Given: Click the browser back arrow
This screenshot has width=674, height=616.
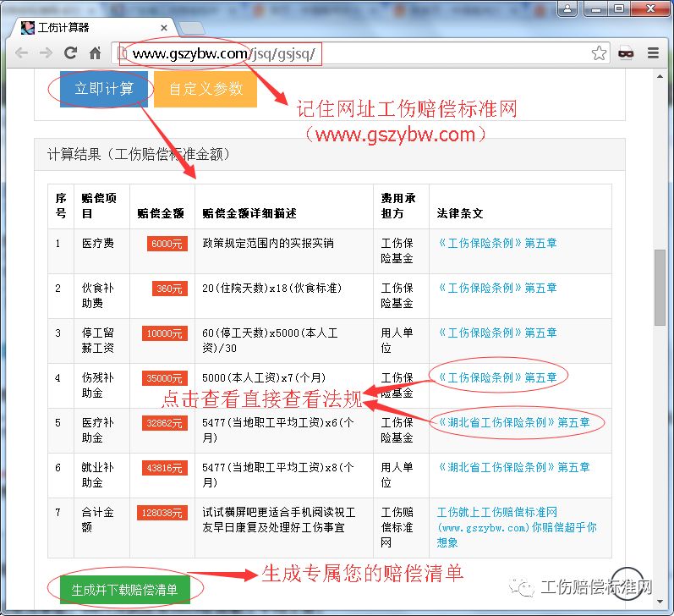Looking at the screenshot, I should pyautogui.click(x=21, y=53).
